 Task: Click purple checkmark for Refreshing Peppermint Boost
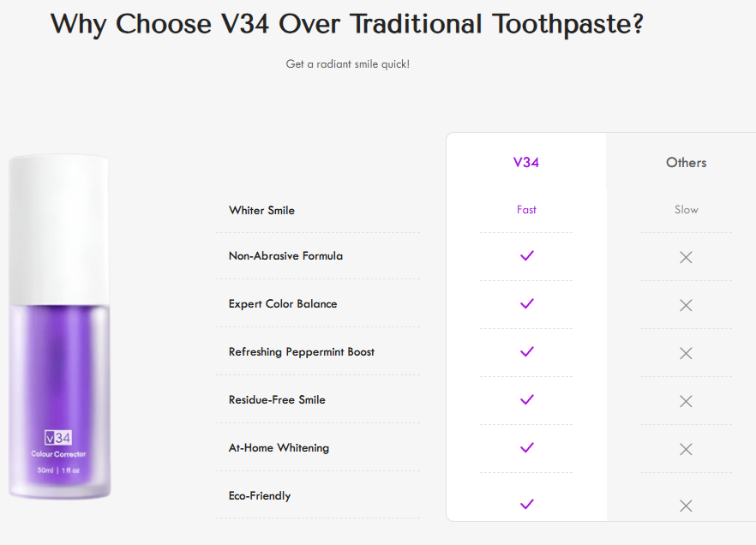[526, 351]
